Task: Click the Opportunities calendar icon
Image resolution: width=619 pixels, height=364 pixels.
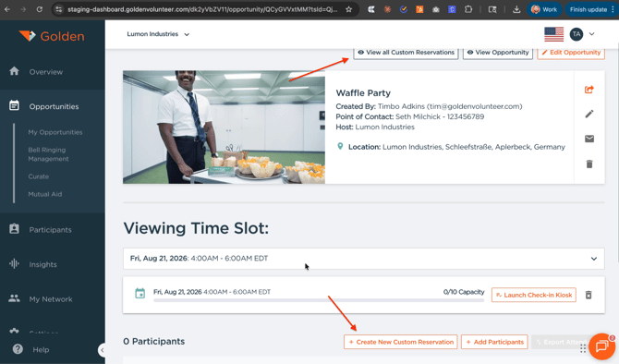Action: [x=14, y=105]
